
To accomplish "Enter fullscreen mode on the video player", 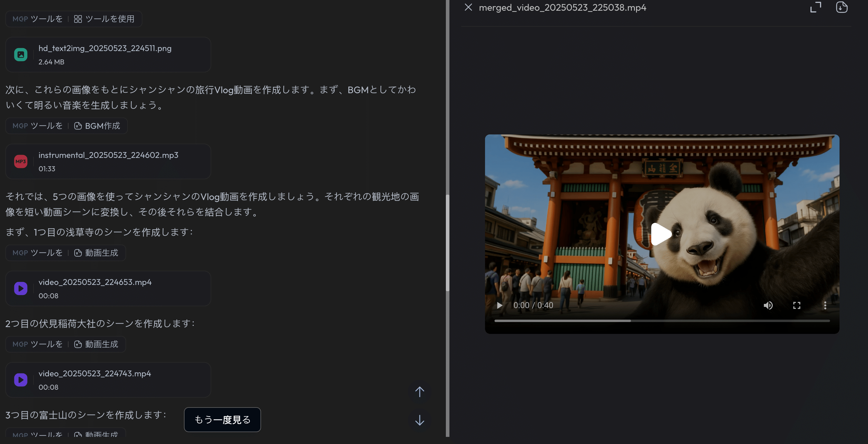I will click(x=797, y=305).
